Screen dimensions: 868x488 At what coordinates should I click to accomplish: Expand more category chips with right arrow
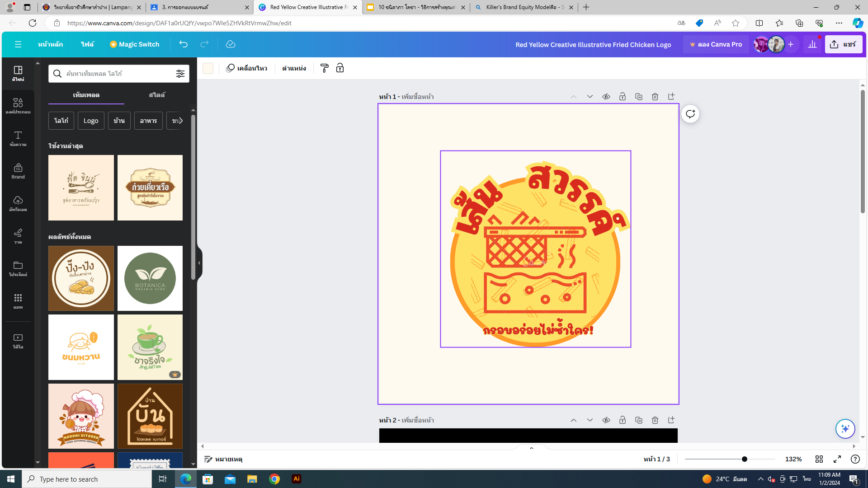click(x=180, y=121)
